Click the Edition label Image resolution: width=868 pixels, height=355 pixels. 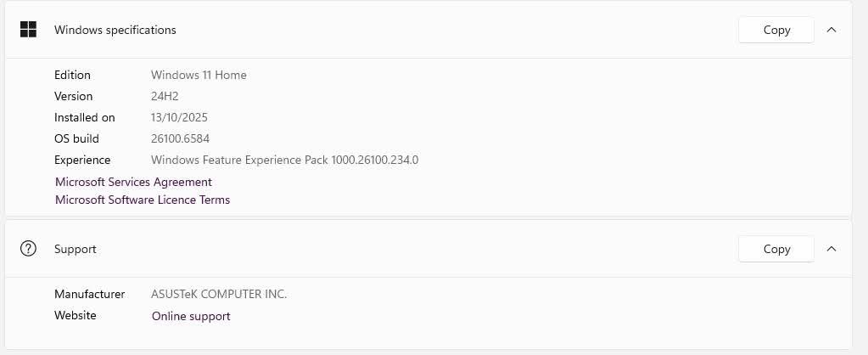pyautogui.click(x=72, y=75)
